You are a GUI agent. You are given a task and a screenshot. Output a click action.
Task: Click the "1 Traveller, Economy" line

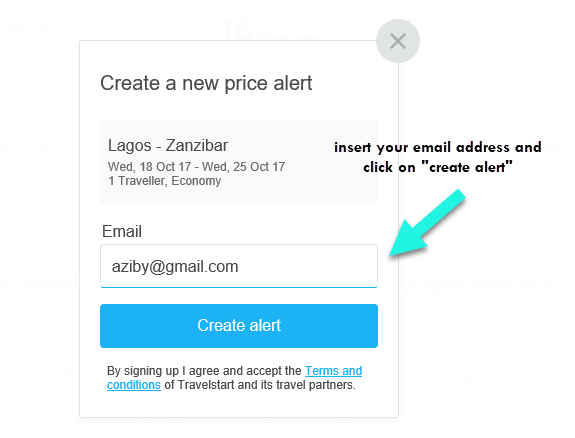point(165,181)
